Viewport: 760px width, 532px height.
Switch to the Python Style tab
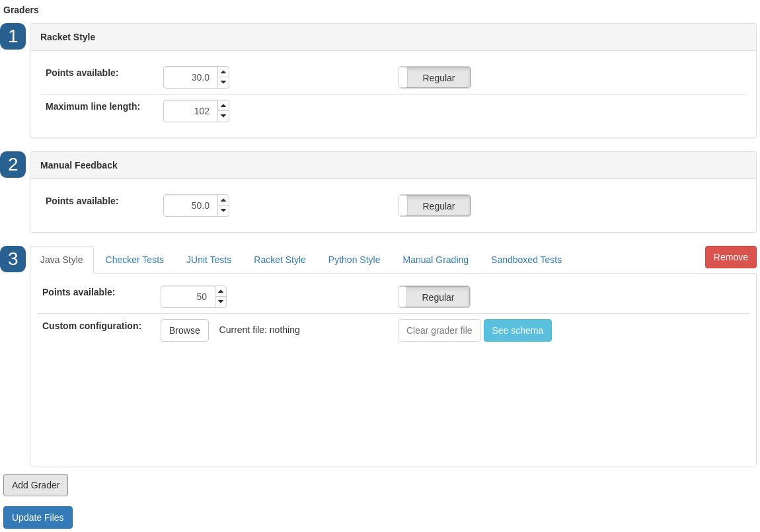[x=354, y=260]
